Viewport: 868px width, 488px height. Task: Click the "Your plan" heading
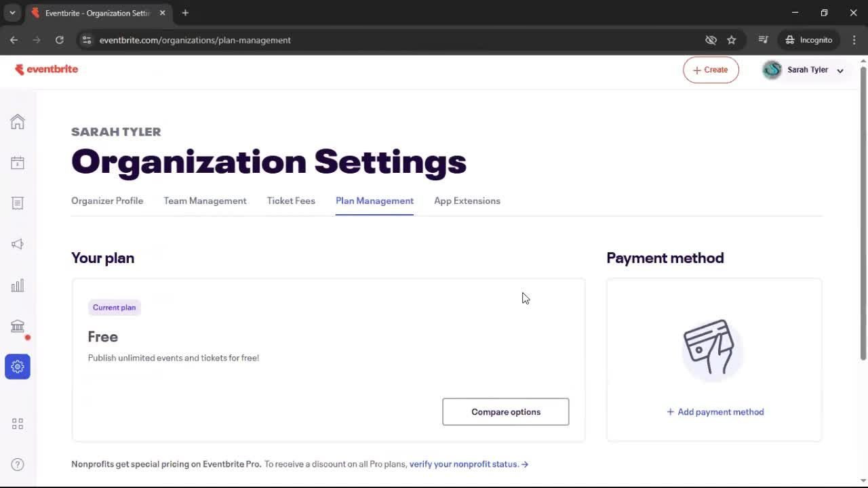click(103, 258)
